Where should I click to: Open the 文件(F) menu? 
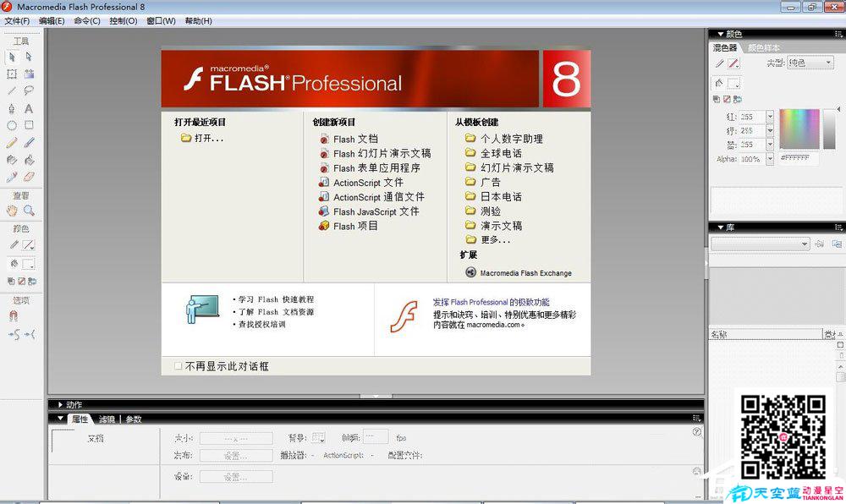tap(17, 21)
